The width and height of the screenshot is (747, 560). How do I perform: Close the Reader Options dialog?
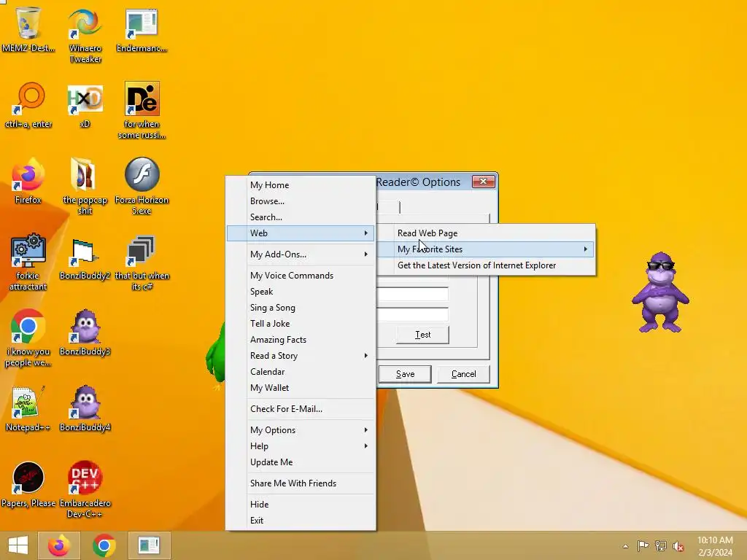(x=483, y=182)
